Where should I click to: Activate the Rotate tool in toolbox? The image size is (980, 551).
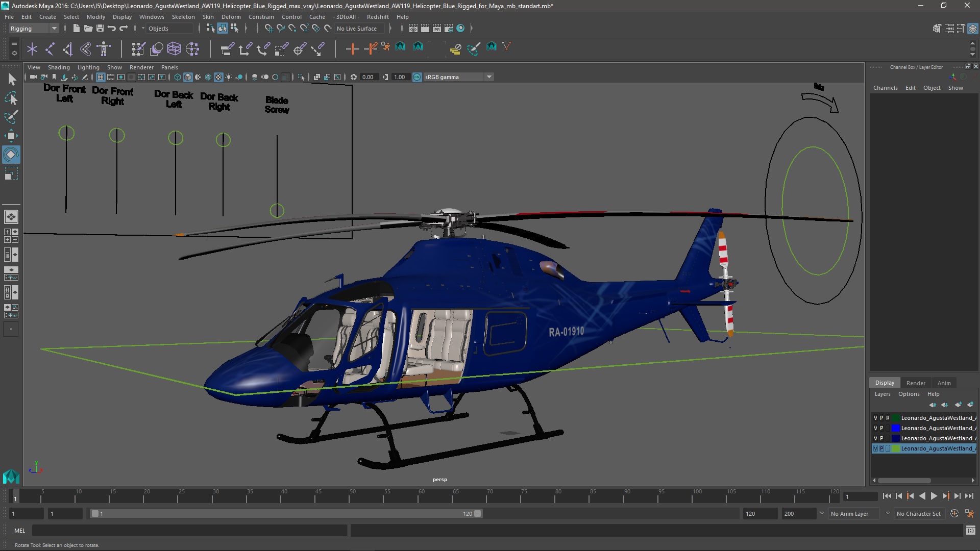point(11,155)
